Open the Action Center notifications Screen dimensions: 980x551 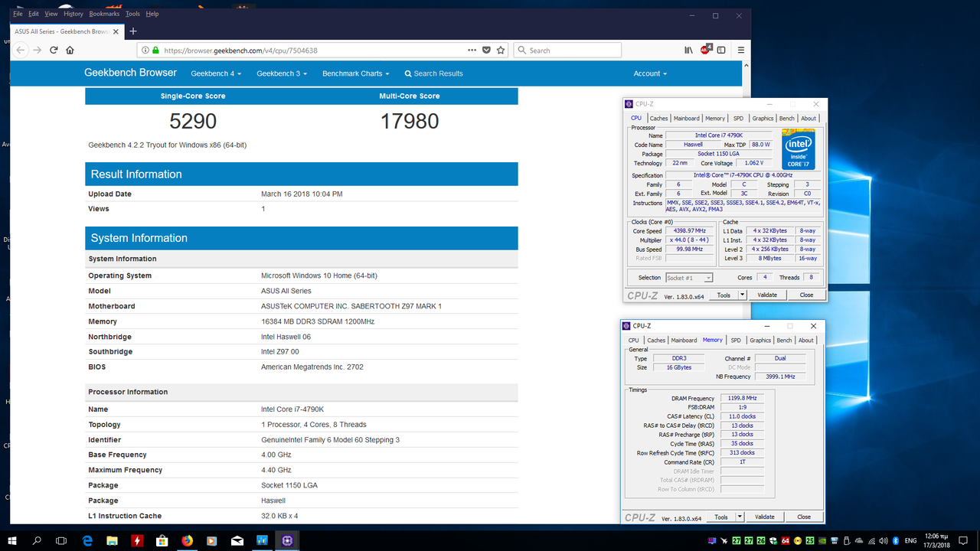[964, 540]
